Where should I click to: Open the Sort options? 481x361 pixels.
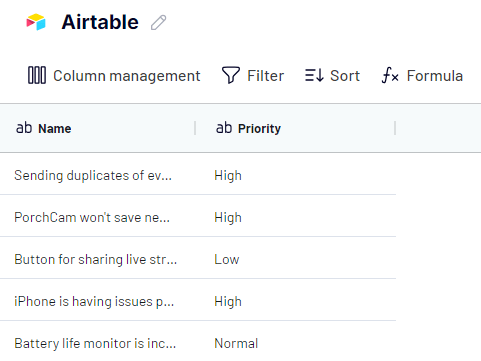pos(332,75)
